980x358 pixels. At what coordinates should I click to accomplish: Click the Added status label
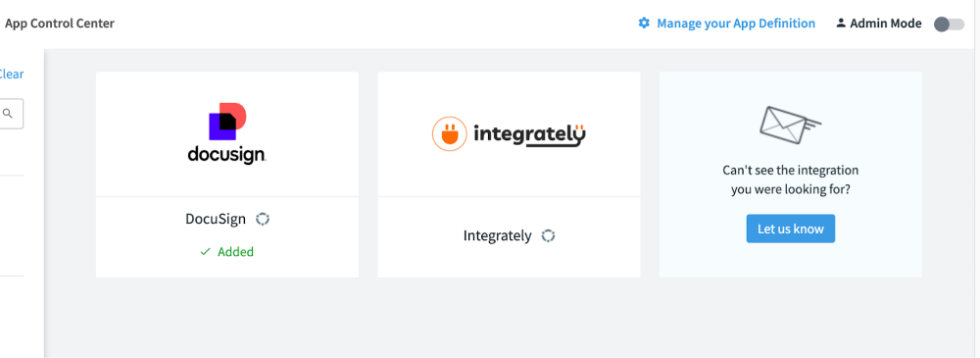coord(235,252)
